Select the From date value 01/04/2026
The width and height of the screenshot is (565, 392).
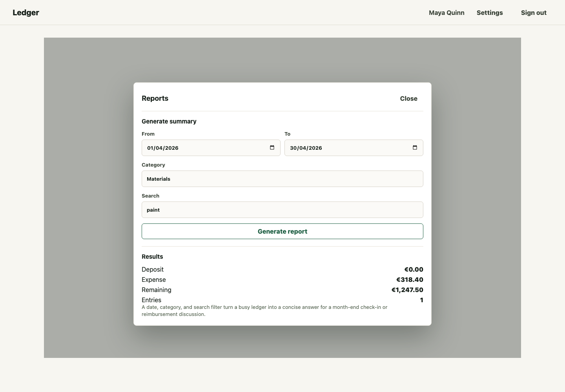pyautogui.click(x=163, y=148)
